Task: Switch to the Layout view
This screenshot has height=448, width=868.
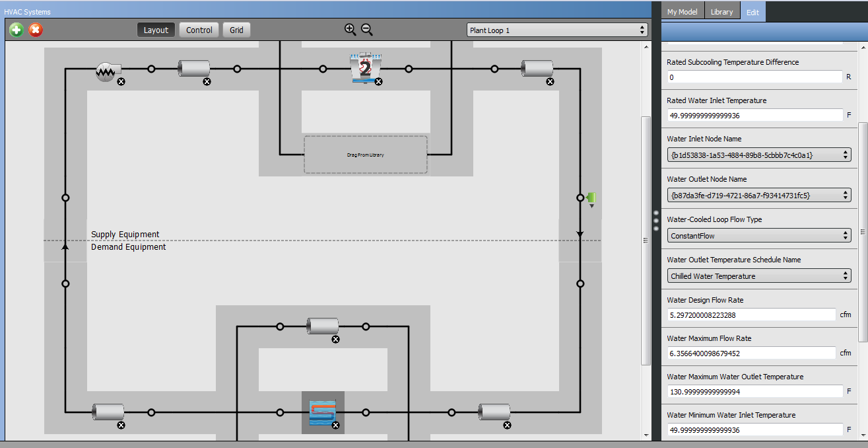Action: coord(156,30)
